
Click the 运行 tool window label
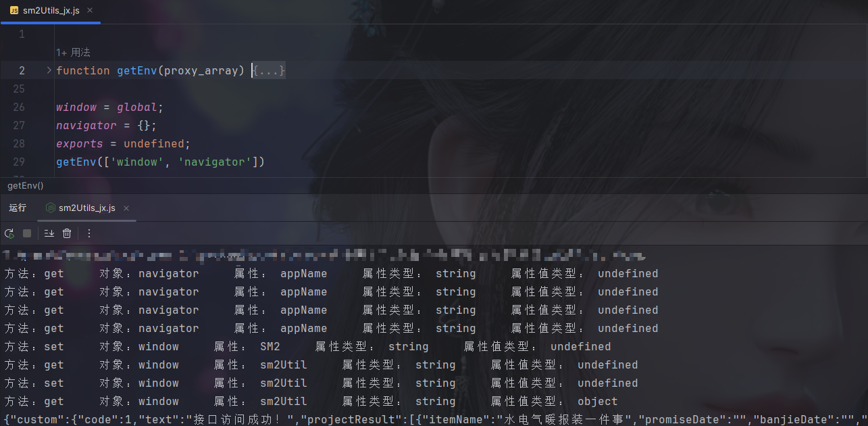(x=18, y=208)
